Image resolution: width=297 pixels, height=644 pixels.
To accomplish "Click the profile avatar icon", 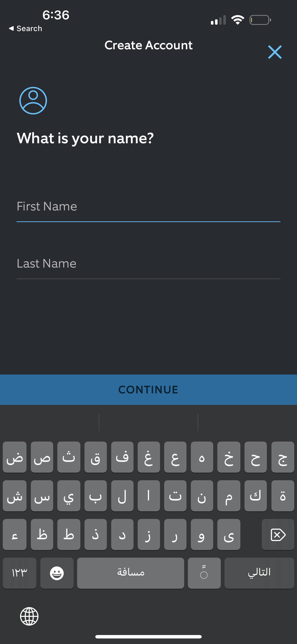I will click(x=33, y=100).
